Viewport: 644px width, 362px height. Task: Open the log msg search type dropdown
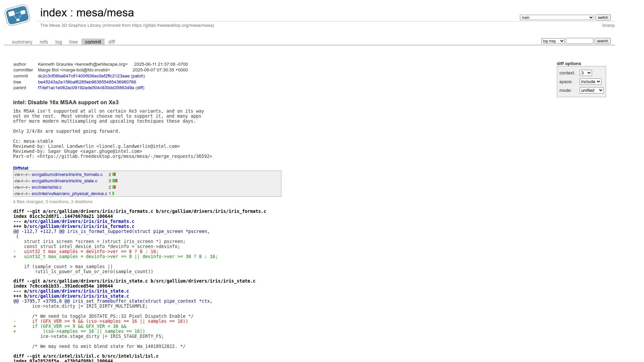pos(552,41)
